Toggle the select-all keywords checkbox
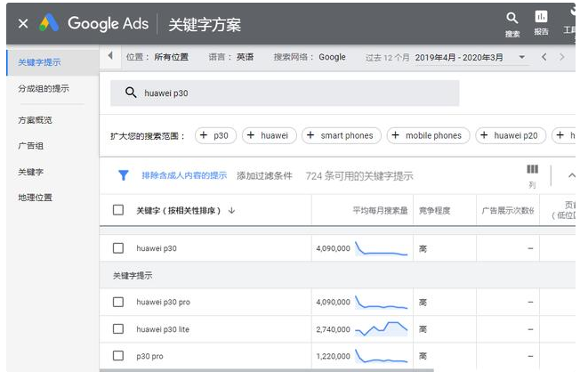This screenshot has width=588, height=380. click(x=118, y=210)
